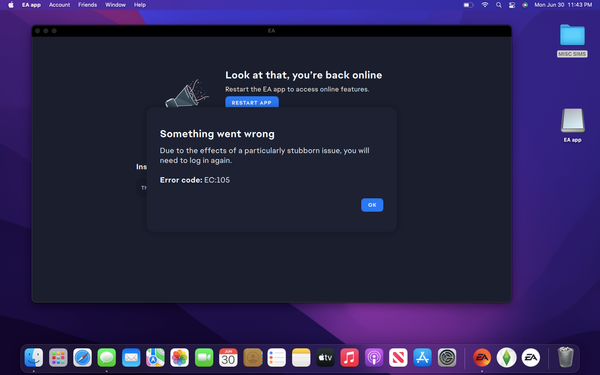The image size is (600, 375).
Task: Click the EA window title bar text
Action: coord(271,31)
